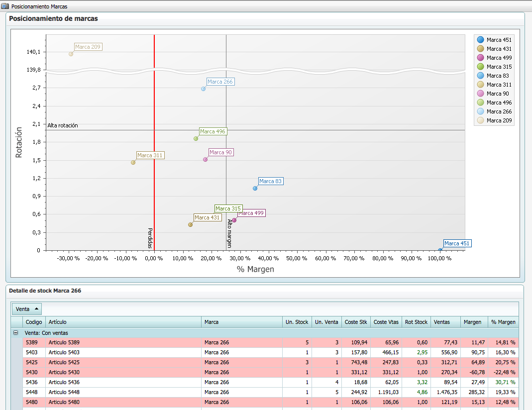This screenshot has height=410, width=532.
Task: Click the Marca 451 chart label
Action: click(457, 243)
